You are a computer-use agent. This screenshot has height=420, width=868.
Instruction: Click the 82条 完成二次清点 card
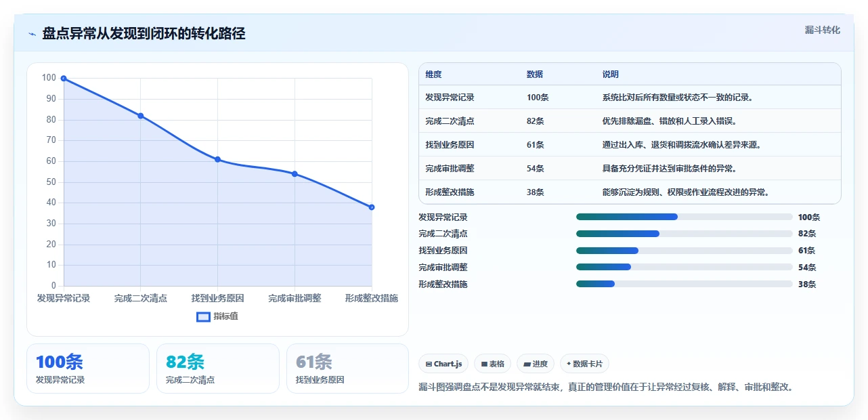pos(218,369)
